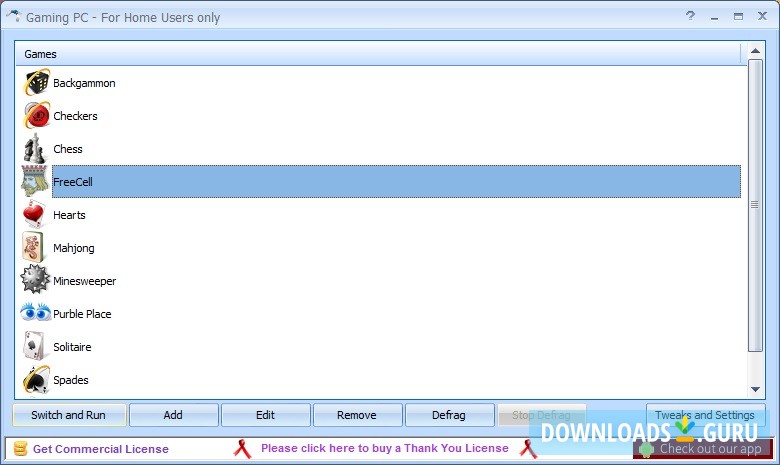Image resolution: width=780 pixels, height=465 pixels.
Task: Click the FreeCell castle icon
Action: 35,181
